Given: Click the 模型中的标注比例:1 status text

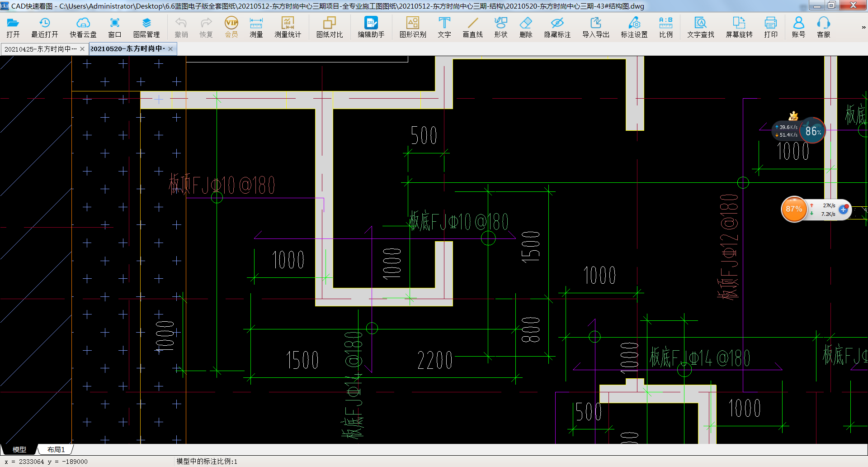Looking at the screenshot, I should (x=207, y=461).
